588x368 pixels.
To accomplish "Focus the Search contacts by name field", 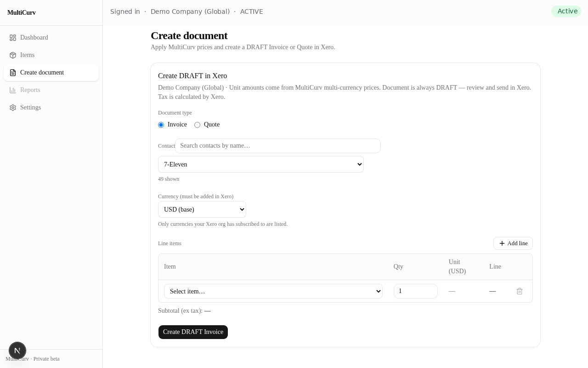I will (278, 146).
